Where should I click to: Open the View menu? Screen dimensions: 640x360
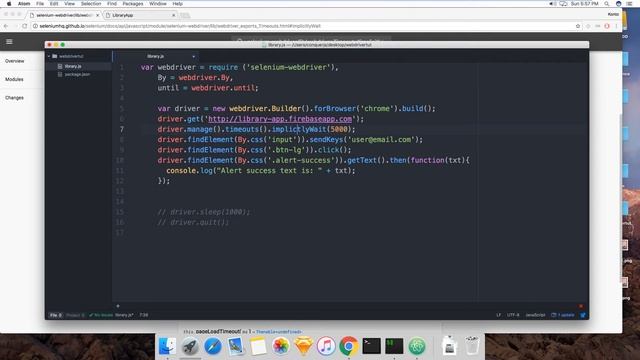(69, 4)
